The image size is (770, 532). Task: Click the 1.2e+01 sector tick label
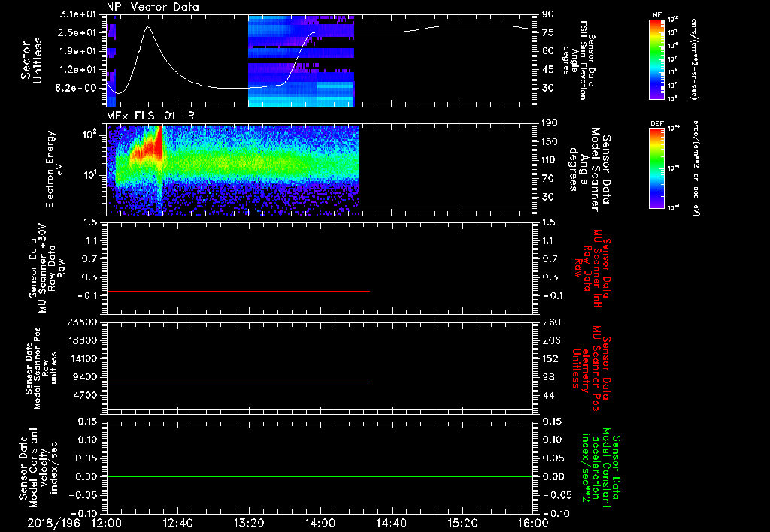coord(77,70)
